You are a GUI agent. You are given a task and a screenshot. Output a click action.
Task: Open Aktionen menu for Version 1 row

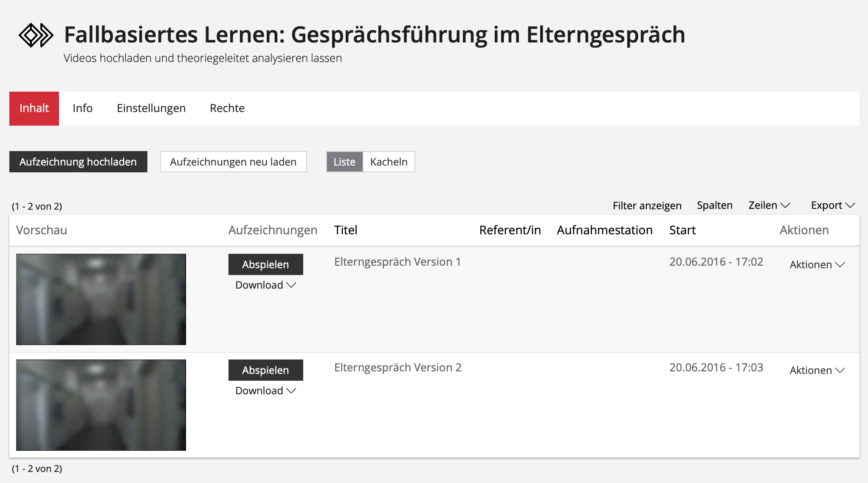coord(817,264)
